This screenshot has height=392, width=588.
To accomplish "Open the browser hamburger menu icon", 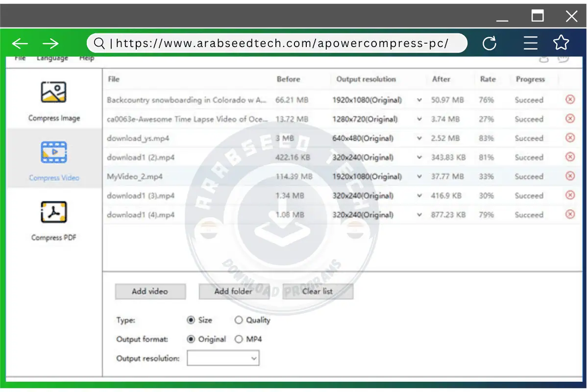I will 531,44.
